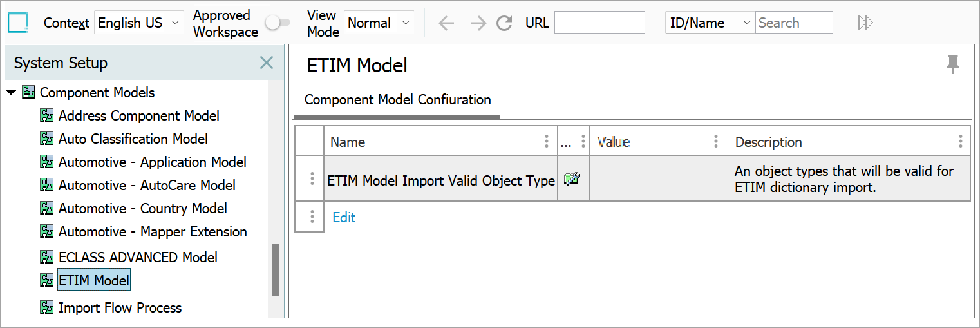Image resolution: width=980 pixels, height=328 pixels.
Task: Select the Component Model Confiuration tab
Action: (397, 100)
